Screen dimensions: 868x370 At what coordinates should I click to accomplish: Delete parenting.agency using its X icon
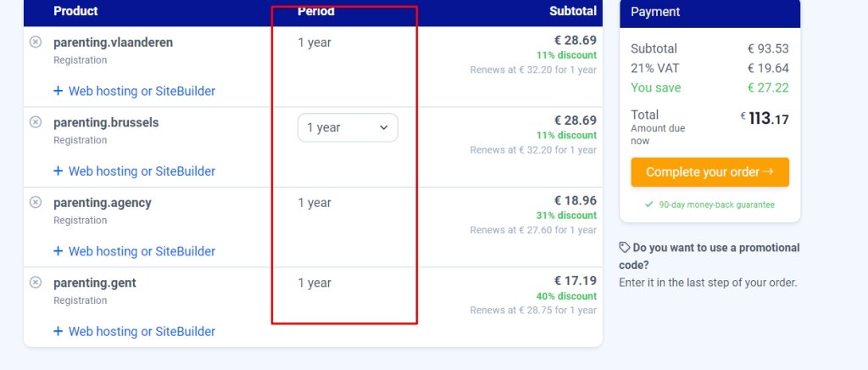click(x=36, y=202)
